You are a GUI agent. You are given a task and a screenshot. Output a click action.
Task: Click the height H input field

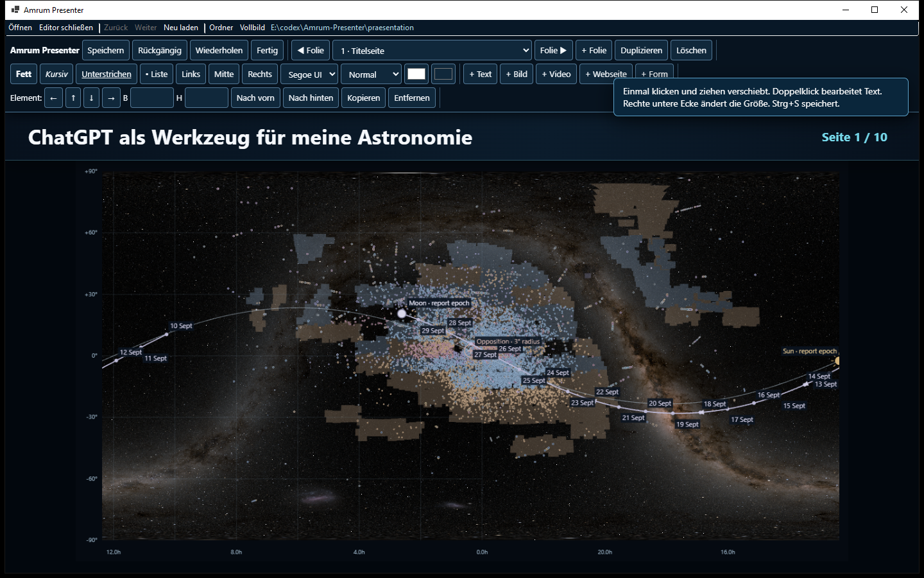click(207, 98)
